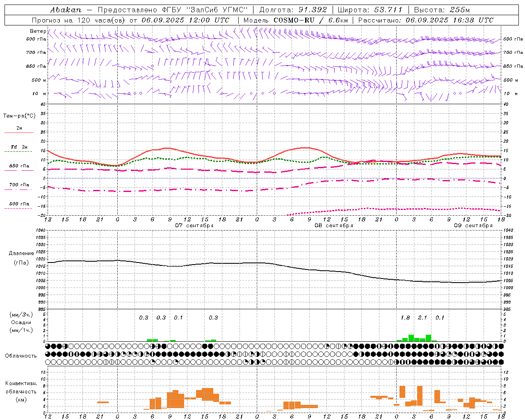The width and height of the screenshot is (525, 420).
Task: Click the 'Abakan' station title
Action: tap(66, 10)
